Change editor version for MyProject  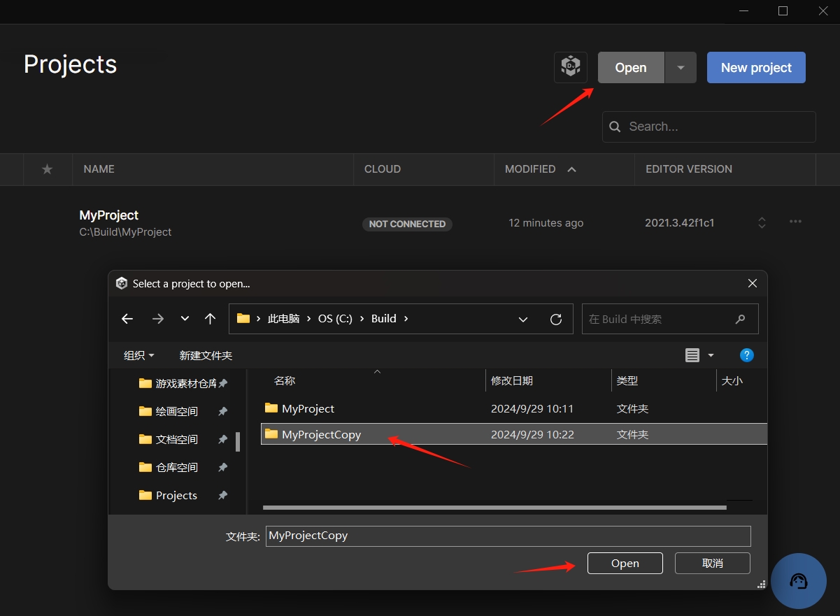tap(762, 222)
